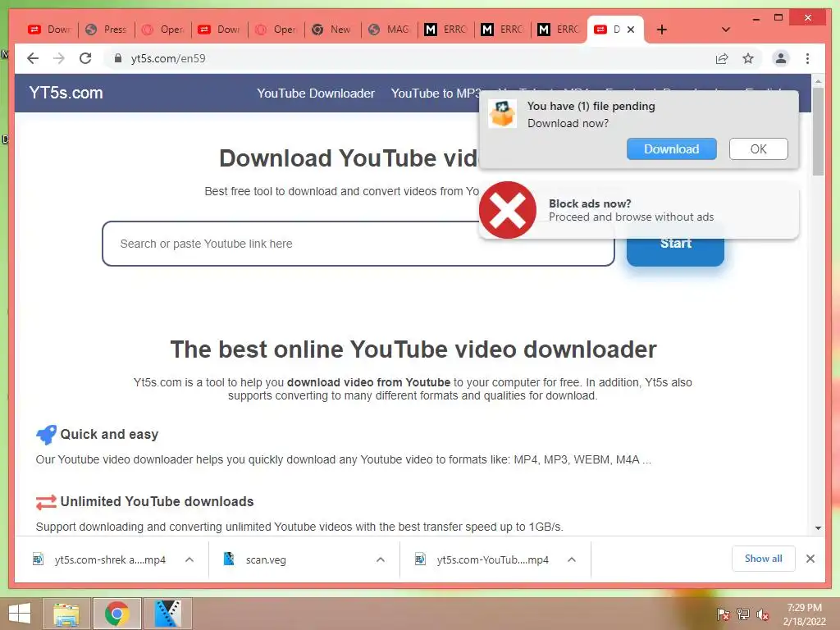Open the tab search dropdown arrow
This screenshot has height=630, width=840.
tap(726, 30)
